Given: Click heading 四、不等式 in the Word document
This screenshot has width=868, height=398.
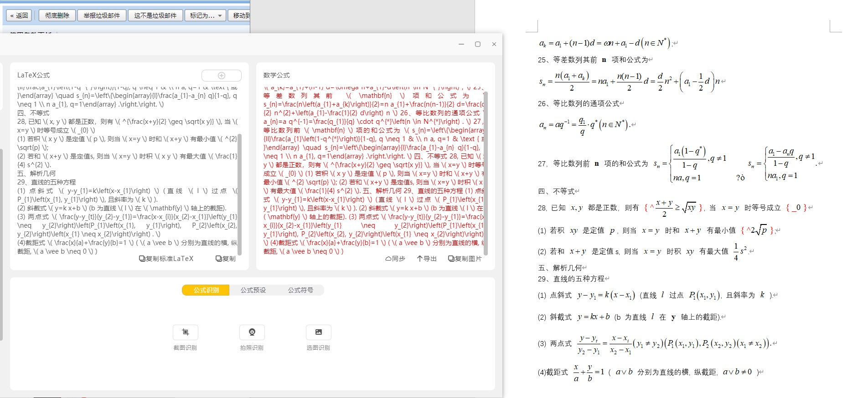Looking at the screenshot, I should click(556, 191).
